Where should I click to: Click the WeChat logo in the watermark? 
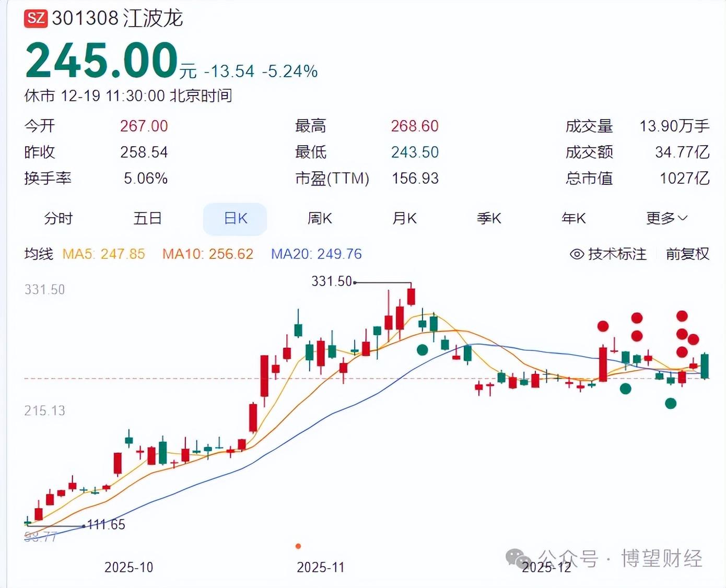(518, 558)
